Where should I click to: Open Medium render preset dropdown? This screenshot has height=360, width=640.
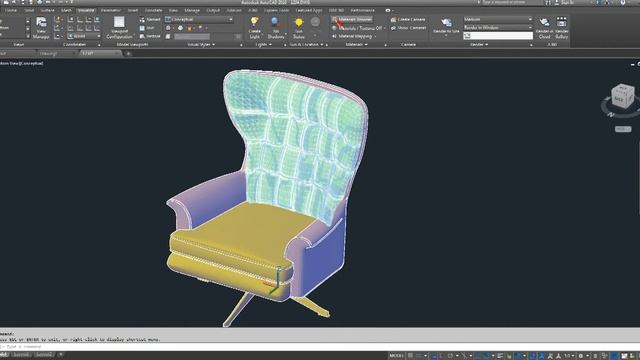(498, 19)
